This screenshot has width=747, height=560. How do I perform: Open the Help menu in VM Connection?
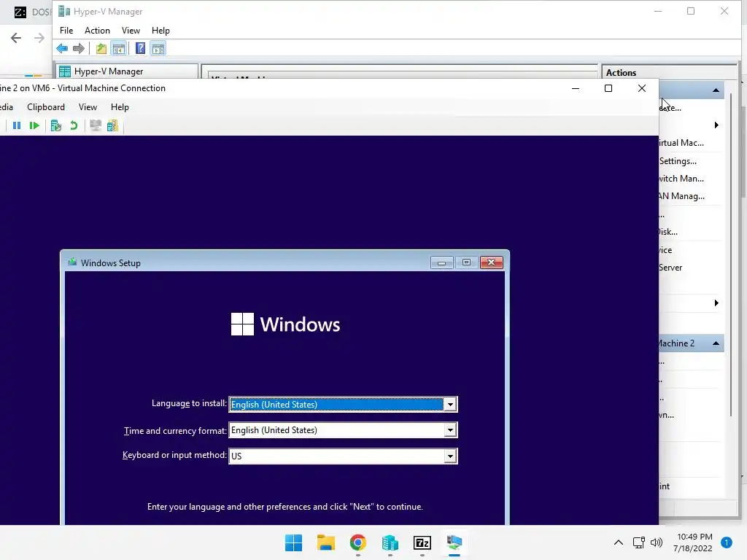click(x=120, y=107)
